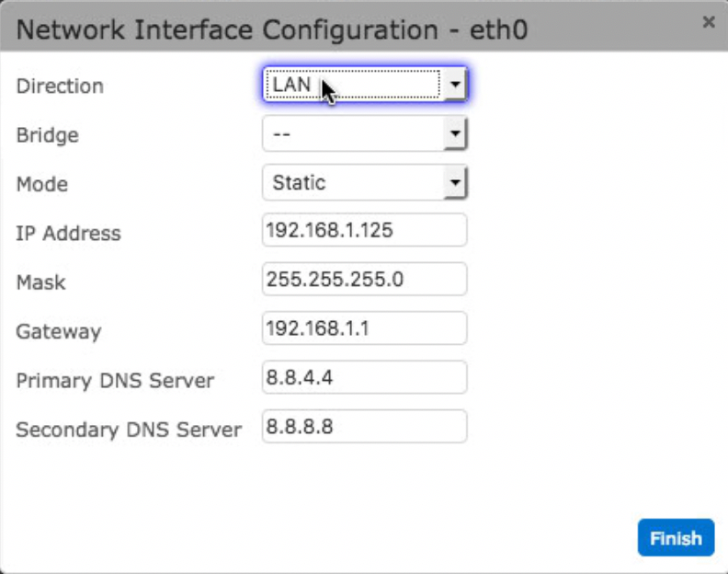Image resolution: width=728 pixels, height=574 pixels.
Task: Click the dialog title bar text
Action: [x=272, y=29]
